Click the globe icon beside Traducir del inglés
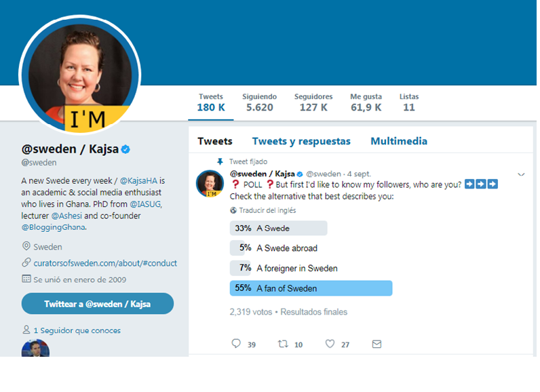This screenshot has height=392, width=540. pos(233,210)
